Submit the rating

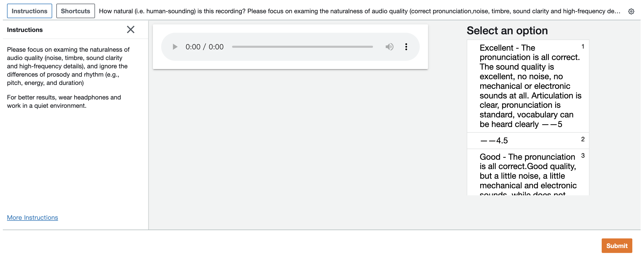coord(617,246)
